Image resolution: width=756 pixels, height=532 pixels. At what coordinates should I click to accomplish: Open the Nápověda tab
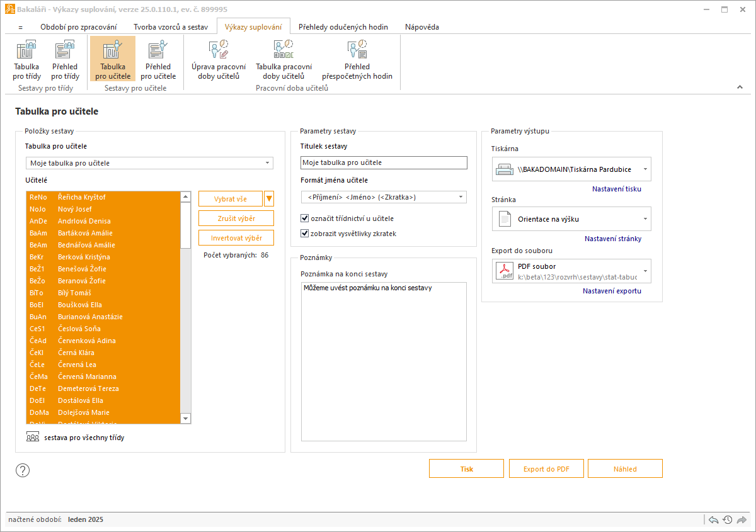coord(421,27)
